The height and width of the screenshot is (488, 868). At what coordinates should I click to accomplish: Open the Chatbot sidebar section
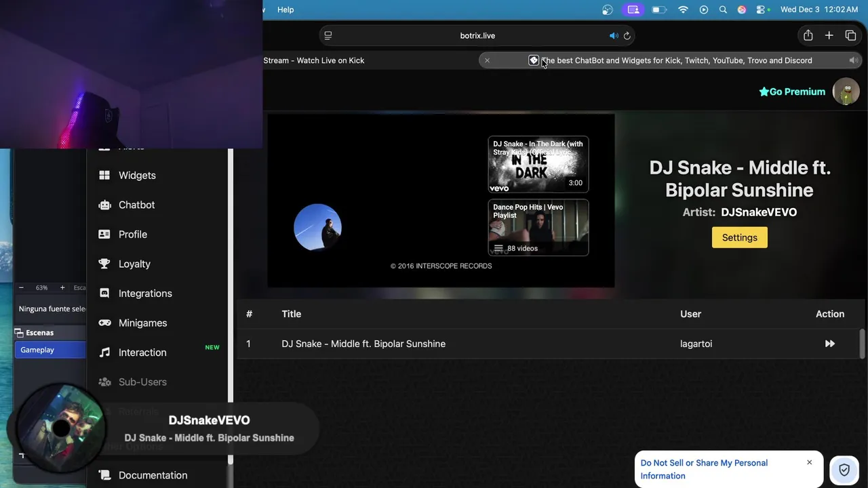point(136,205)
